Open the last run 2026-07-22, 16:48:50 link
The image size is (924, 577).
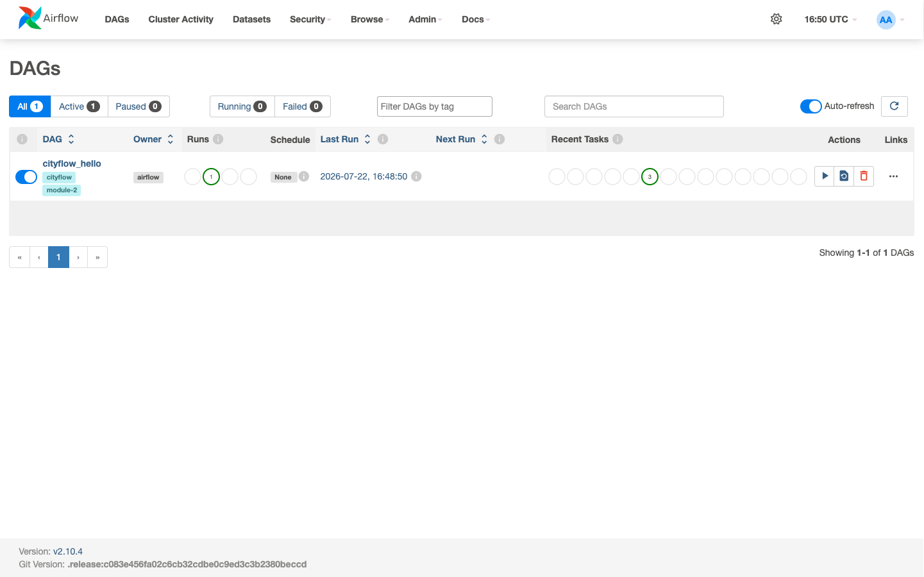pyautogui.click(x=364, y=176)
